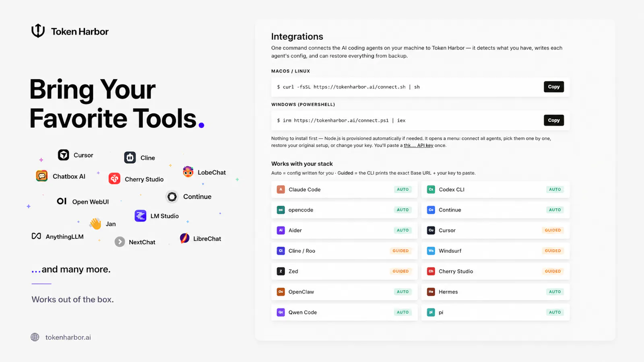Click the Jan waving hand icon
The image size is (644, 362).
(x=95, y=224)
